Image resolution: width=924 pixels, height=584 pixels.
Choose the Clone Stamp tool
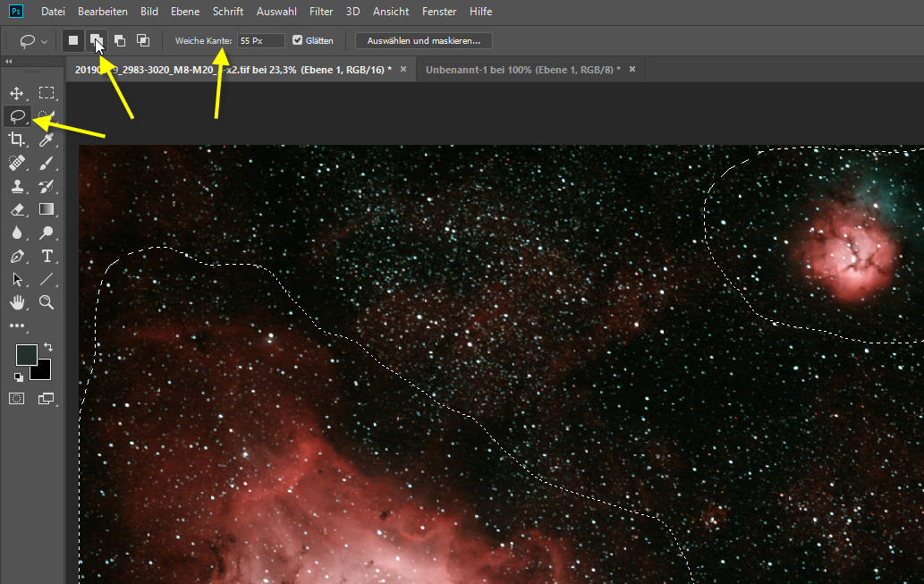click(x=16, y=186)
